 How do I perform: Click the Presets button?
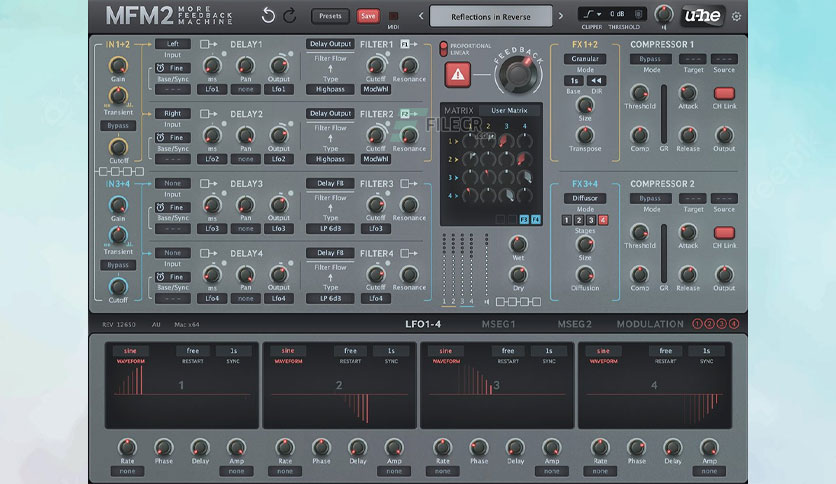coord(330,16)
